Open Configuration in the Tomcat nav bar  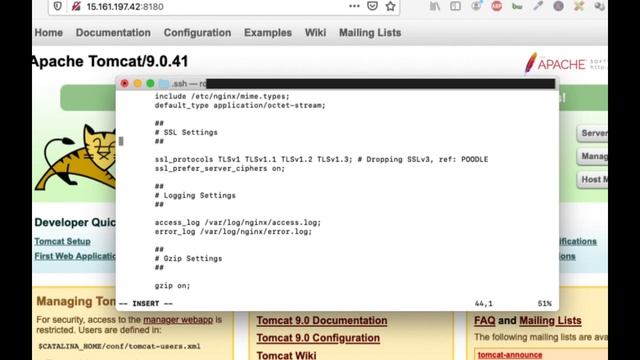coord(197,33)
